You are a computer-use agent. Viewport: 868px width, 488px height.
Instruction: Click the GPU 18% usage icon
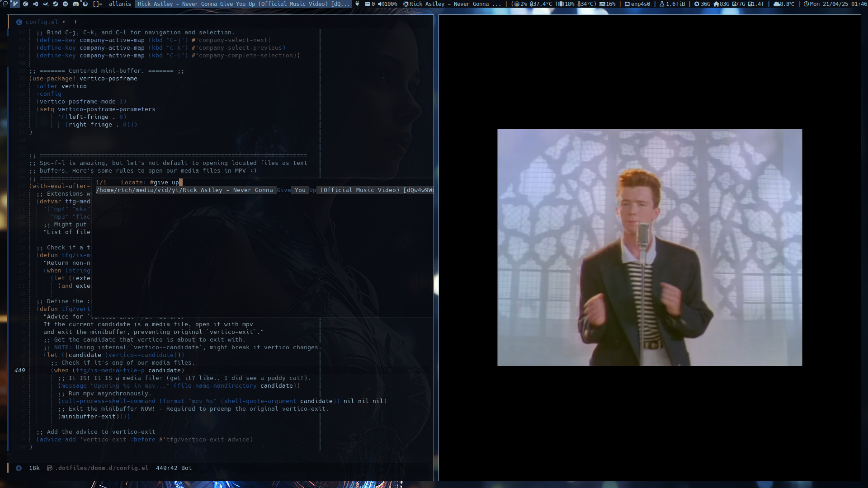(x=561, y=4)
